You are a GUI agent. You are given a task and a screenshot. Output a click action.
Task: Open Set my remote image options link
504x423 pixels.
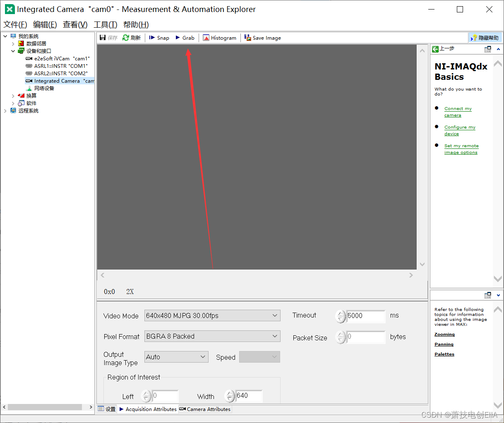click(461, 149)
